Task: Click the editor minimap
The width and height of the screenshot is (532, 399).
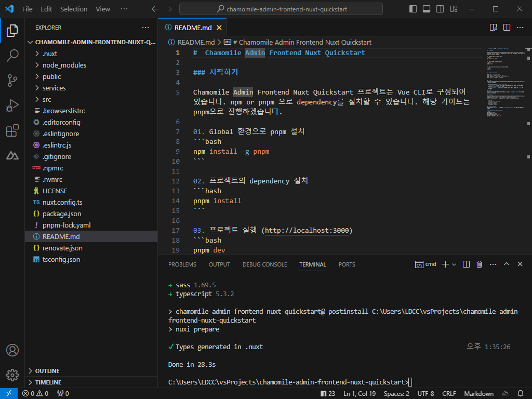Action: point(505,83)
